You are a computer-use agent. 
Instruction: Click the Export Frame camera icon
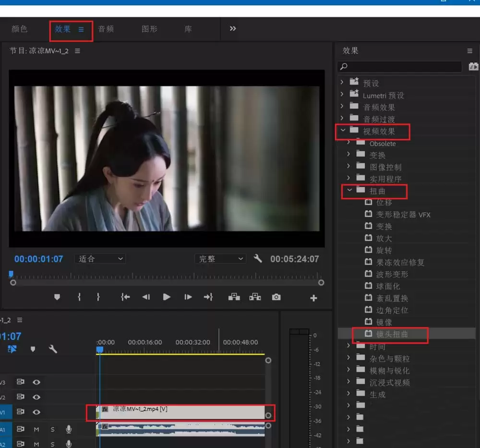276,297
